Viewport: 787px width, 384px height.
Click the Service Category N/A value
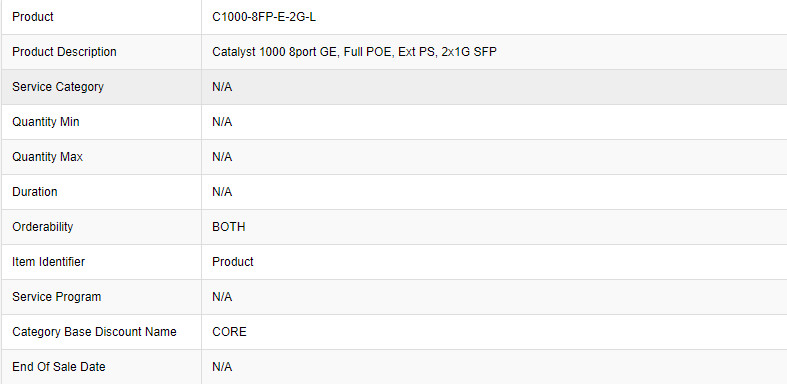tap(222, 87)
